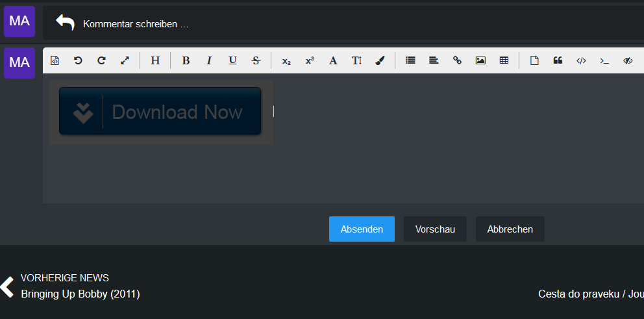Open previous news Bringing Up Bobby (2011)
Image resolution: width=644 pixels, height=319 pixels.
coord(80,294)
